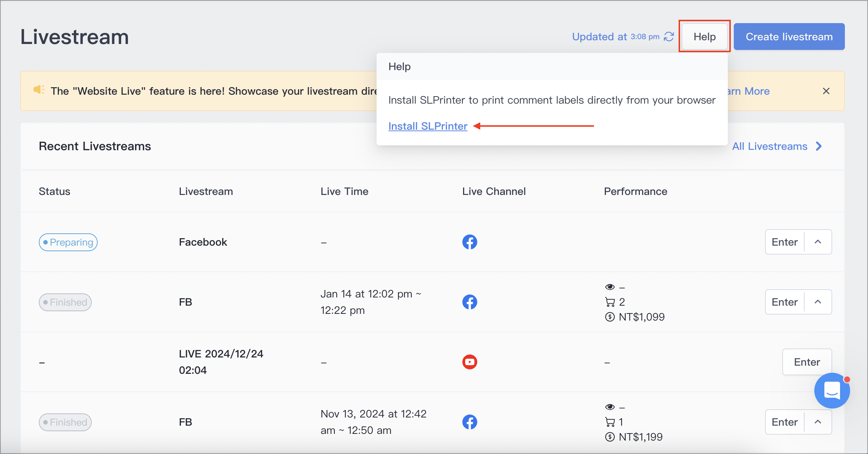Click the SLPrinter description text in Help popup

click(x=552, y=100)
